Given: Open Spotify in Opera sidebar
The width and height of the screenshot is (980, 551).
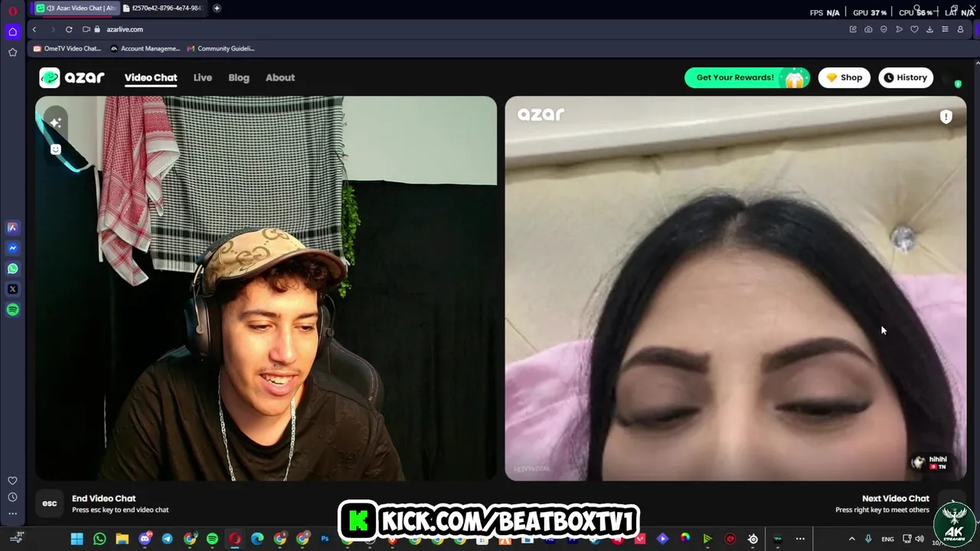Looking at the screenshot, I should tap(12, 310).
